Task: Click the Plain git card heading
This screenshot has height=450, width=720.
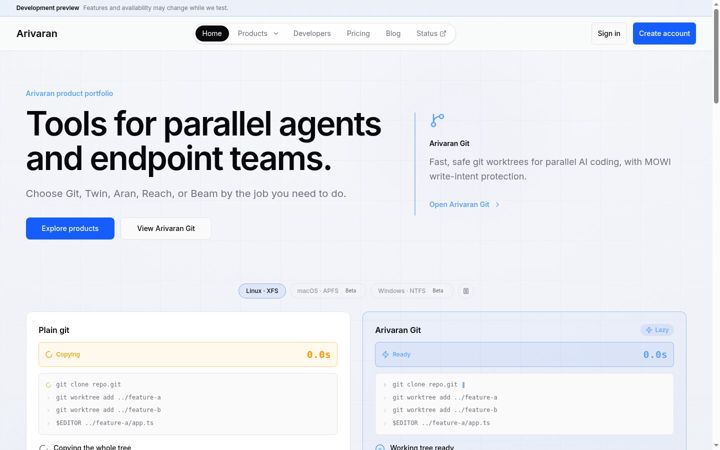Action: [54, 330]
